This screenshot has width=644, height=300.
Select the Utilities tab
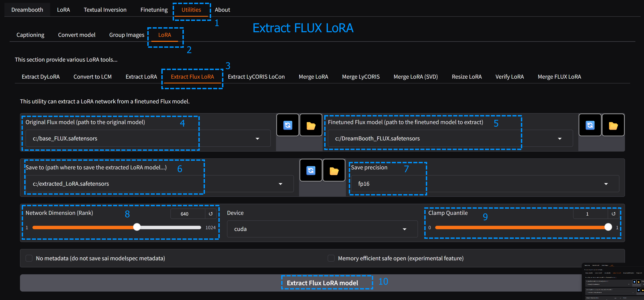click(191, 10)
